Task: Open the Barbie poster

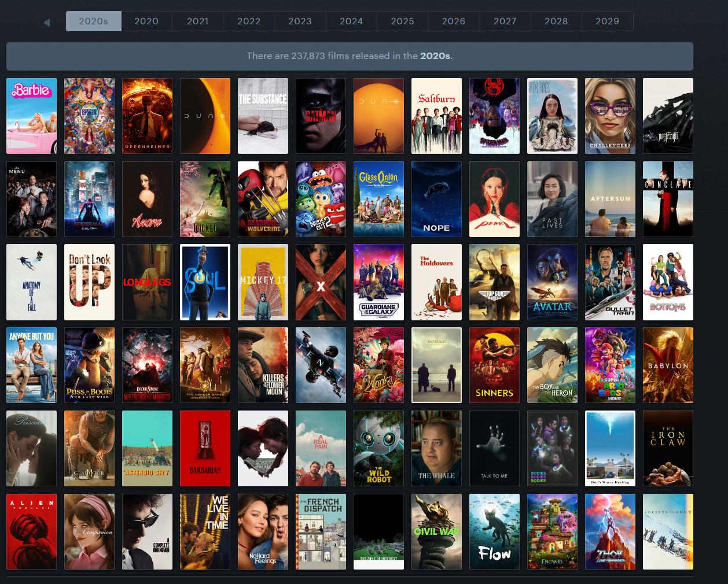Action: (x=32, y=116)
